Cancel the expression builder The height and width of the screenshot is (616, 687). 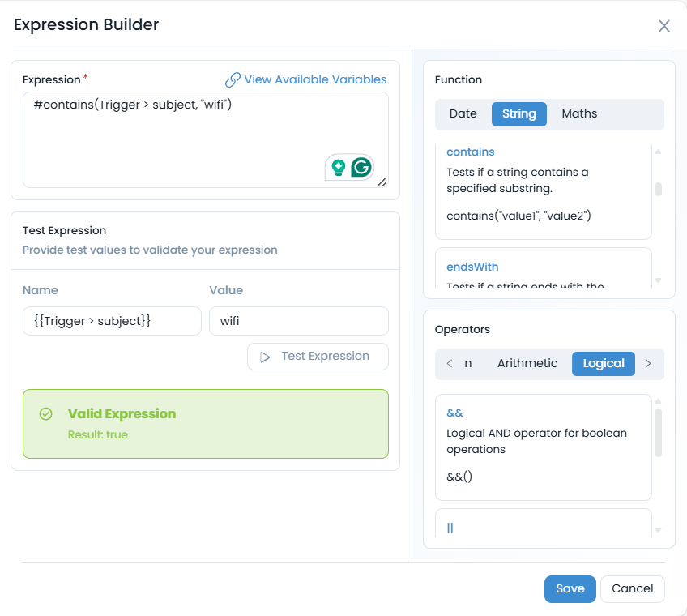632,588
